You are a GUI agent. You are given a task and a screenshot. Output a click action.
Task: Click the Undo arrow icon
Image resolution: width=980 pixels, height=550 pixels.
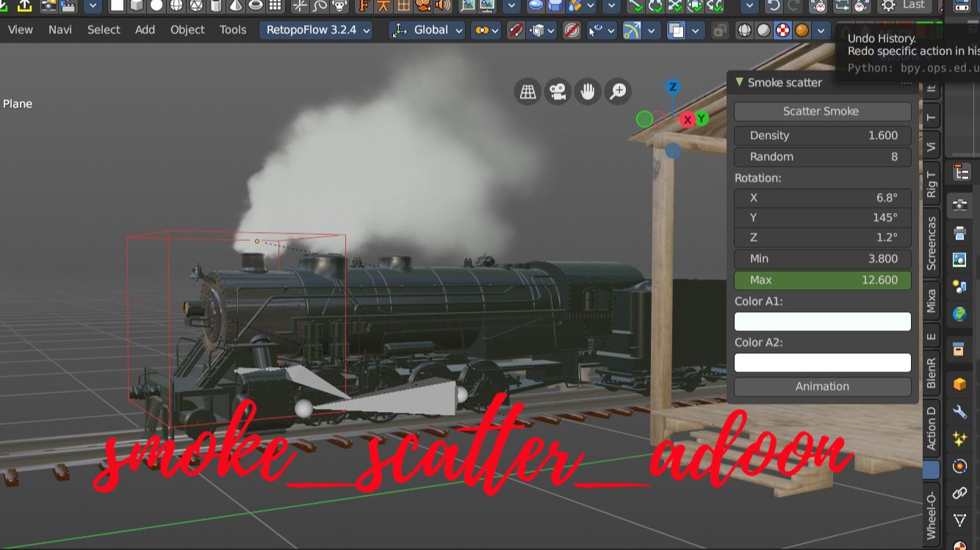[x=774, y=6]
